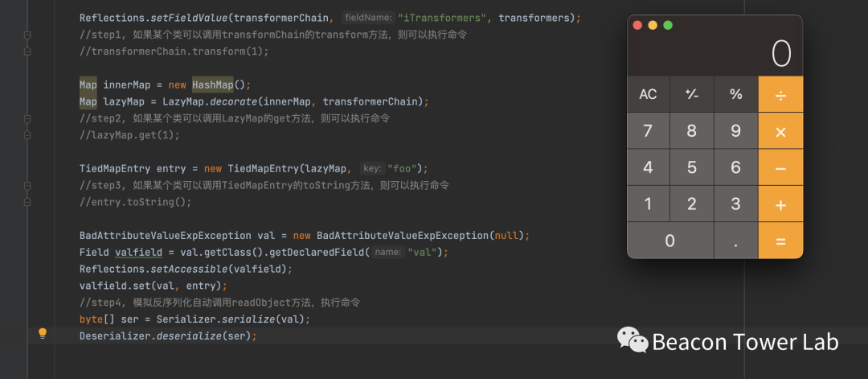Click the 0 key on Calculator keypad
The width and height of the screenshot is (868, 379).
click(x=669, y=241)
